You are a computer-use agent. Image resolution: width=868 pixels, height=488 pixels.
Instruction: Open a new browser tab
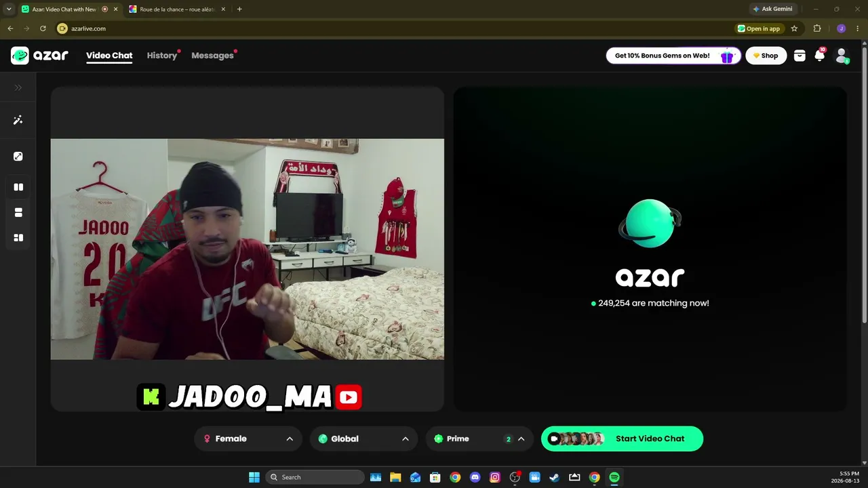pos(239,9)
